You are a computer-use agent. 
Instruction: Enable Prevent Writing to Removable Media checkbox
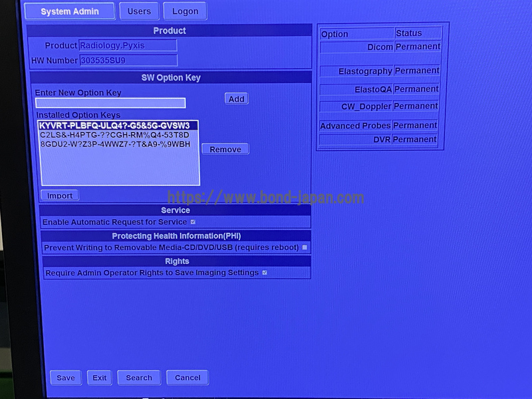tap(305, 247)
